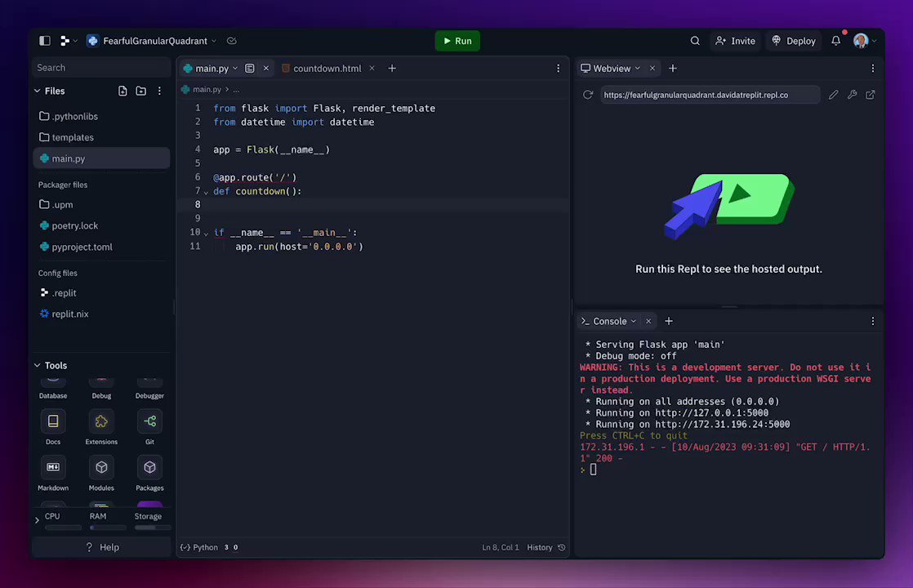Toggle the sidebar panel icon
The image size is (913, 588).
coord(45,41)
